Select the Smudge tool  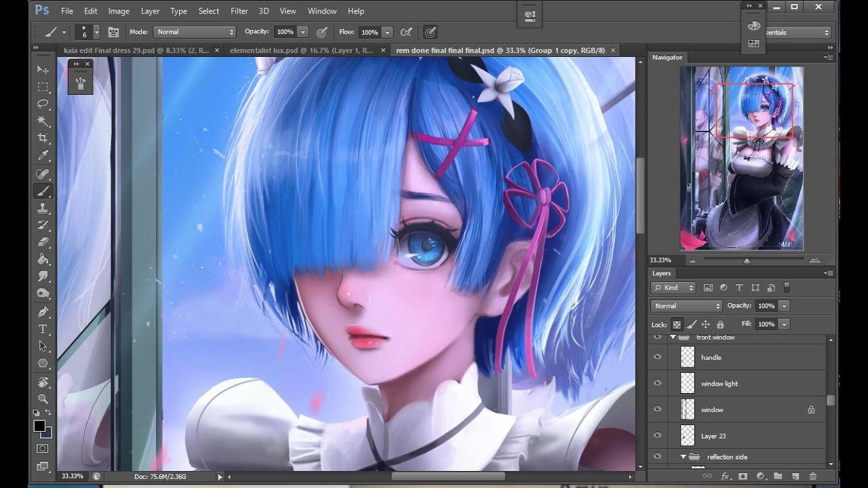(x=43, y=277)
